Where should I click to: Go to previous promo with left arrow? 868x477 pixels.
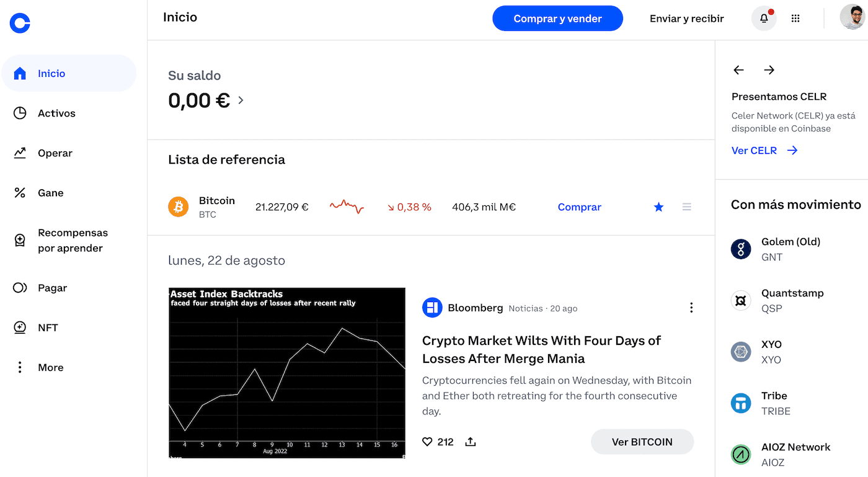click(x=738, y=70)
